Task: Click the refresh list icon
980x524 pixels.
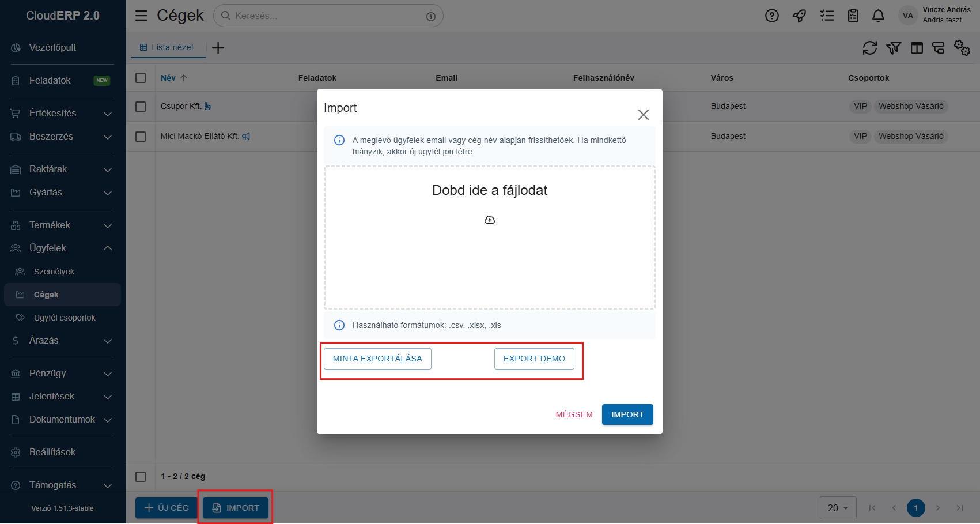Action: pos(869,48)
